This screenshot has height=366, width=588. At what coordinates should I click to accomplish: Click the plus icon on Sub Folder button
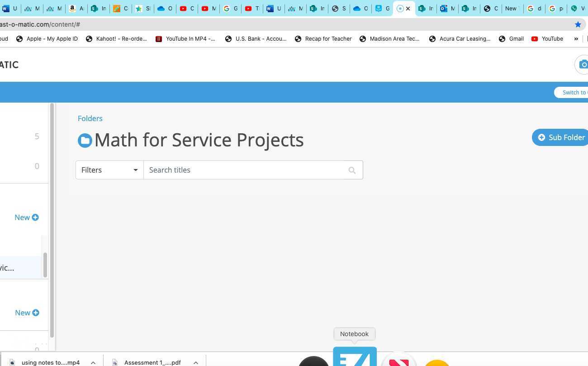tap(542, 137)
